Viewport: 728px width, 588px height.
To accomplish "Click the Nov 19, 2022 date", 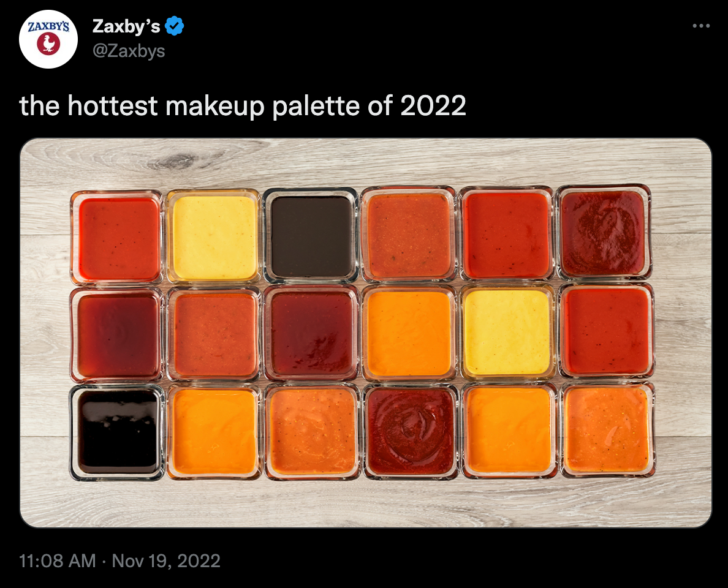I will tap(166, 560).
